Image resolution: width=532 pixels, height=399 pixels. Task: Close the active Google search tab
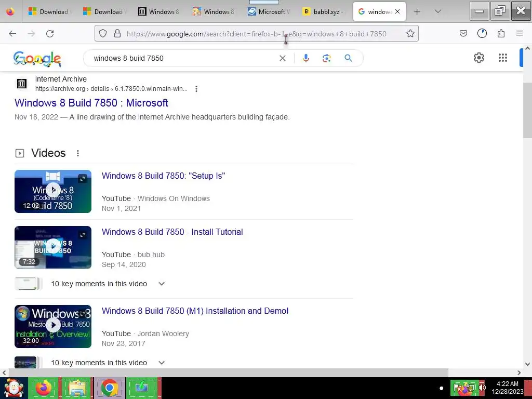click(397, 11)
